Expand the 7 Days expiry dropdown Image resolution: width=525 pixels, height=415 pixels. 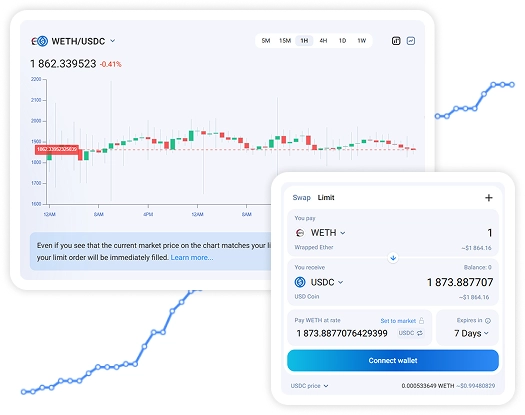click(471, 333)
